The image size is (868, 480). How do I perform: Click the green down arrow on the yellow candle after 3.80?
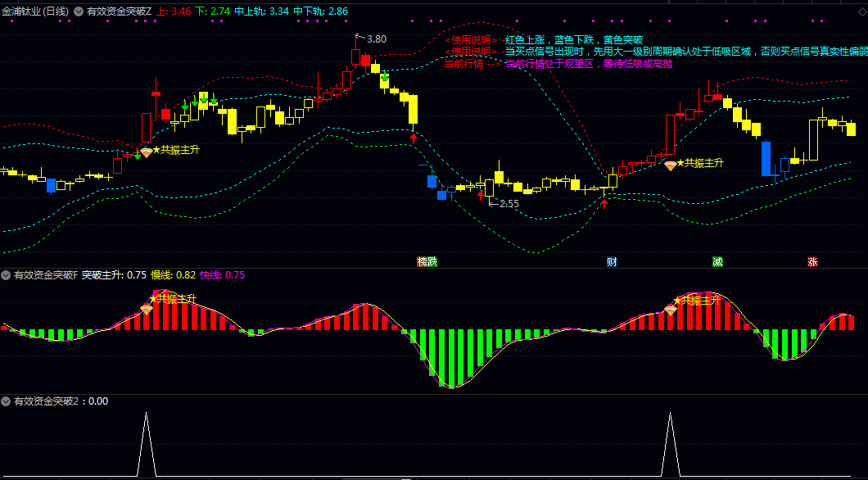point(384,76)
